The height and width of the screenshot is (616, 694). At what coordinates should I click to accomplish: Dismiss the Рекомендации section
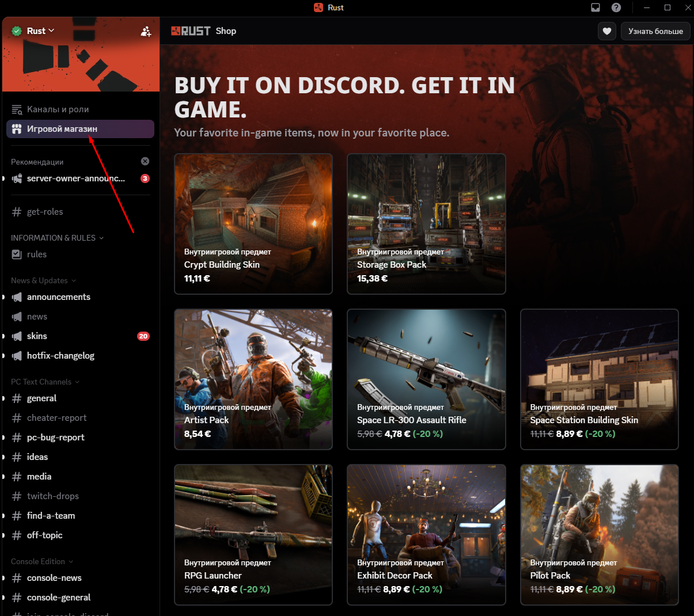145,161
